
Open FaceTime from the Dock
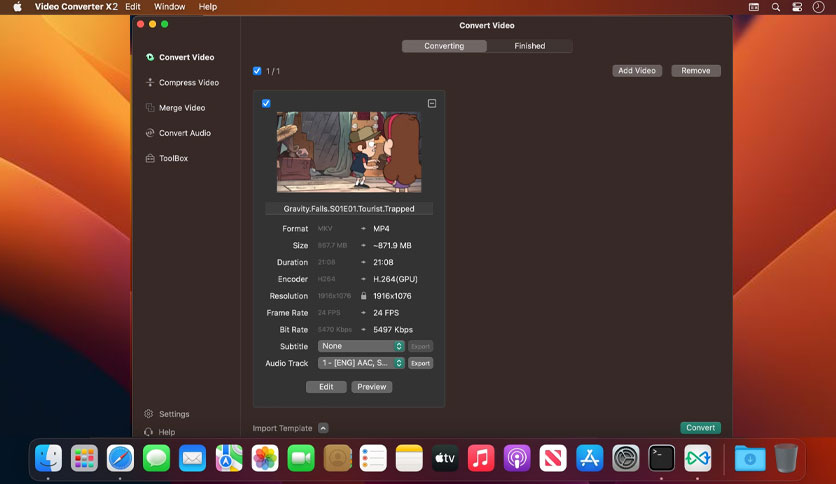click(x=301, y=458)
